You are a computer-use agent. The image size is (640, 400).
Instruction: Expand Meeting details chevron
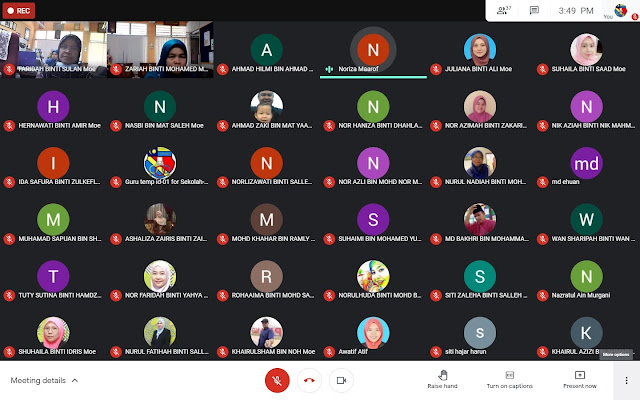pyautogui.click(x=75, y=380)
